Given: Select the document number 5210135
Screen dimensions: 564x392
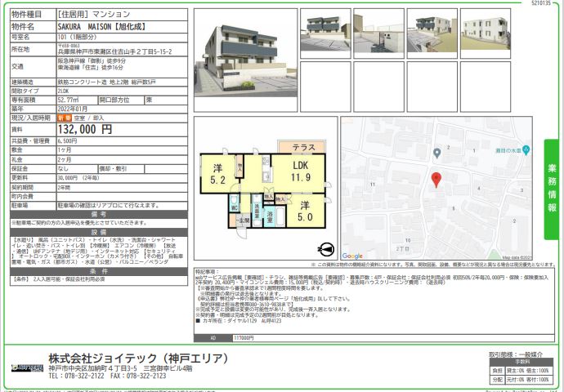Looking at the screenshot, I should (x=540, y=3).
